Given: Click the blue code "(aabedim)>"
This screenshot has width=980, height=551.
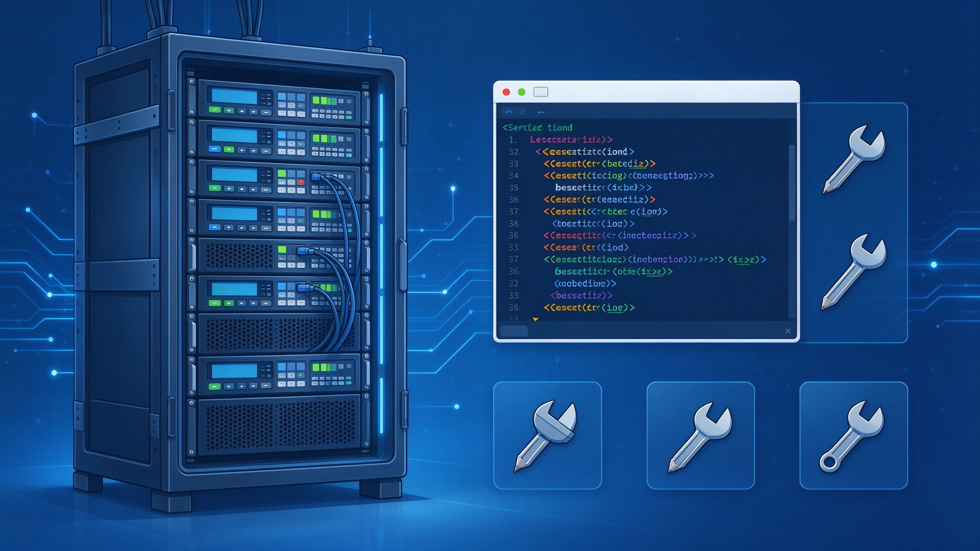Looking at the screenshot, I should click(585, 283).
